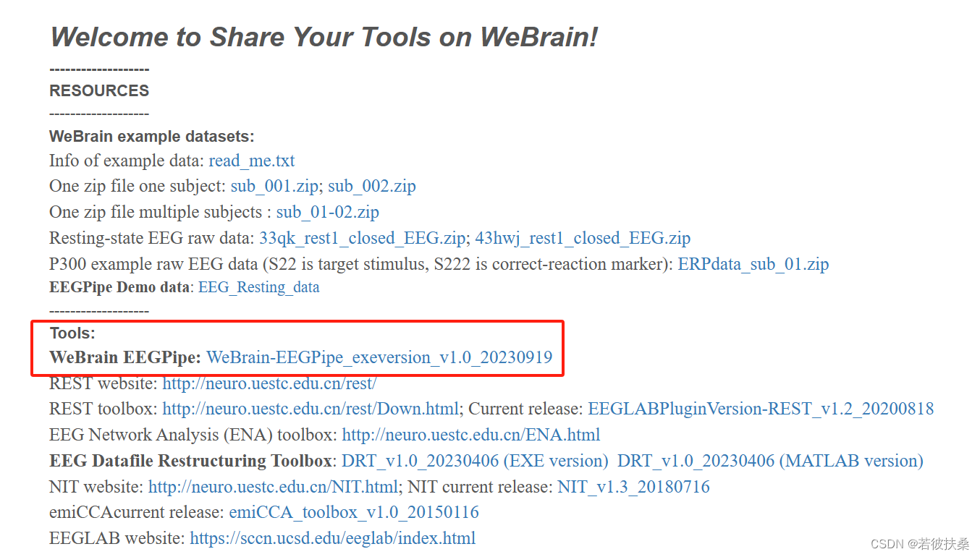Download 33qk_rest1_closed_EEG.zip raw data
This screenshot has height=557, width=980.
tap(363, 239)
